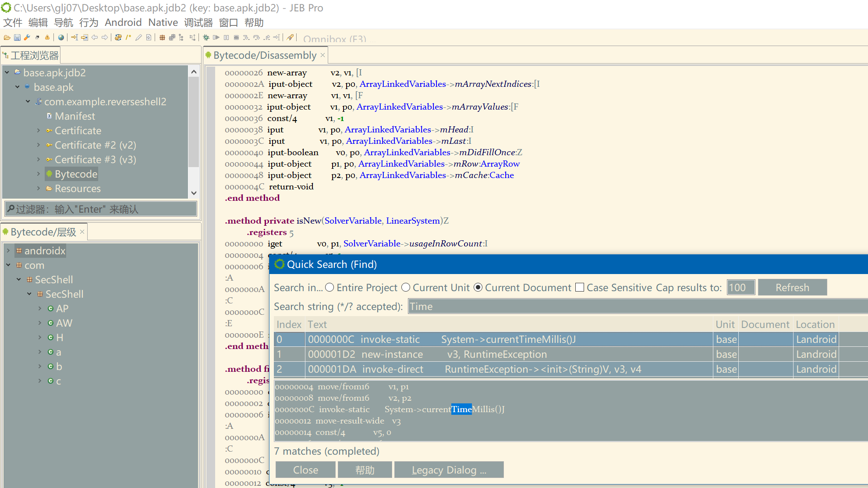Click the comment (/*) toolbar icon
Viewport: 868px width, 488px height.
coord(128,37)
